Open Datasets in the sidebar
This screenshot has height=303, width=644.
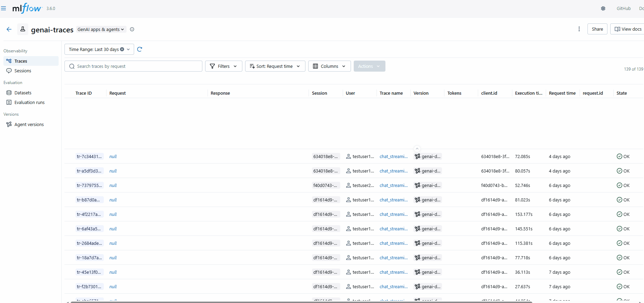click(x=31, y=93)
